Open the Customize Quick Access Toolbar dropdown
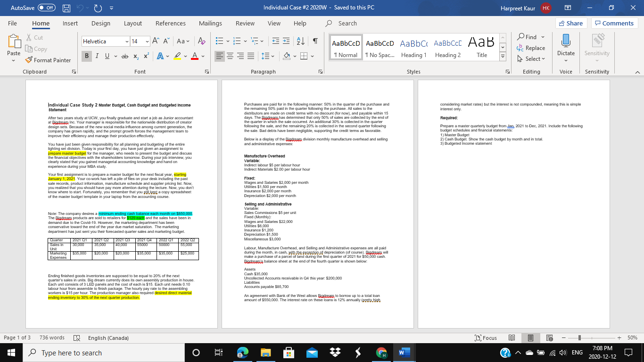The image size is (644, 362). point(113,8)
